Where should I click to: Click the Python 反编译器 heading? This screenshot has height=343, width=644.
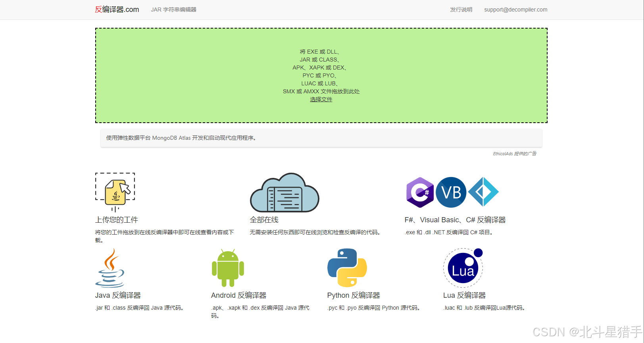point(354,295)
